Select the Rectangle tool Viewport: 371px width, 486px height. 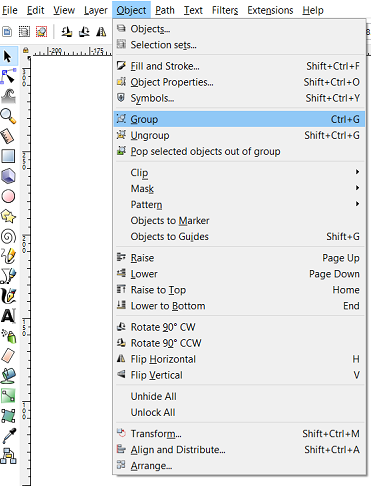(8, 156)
